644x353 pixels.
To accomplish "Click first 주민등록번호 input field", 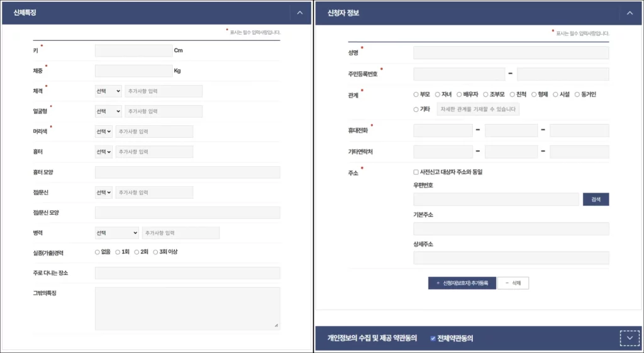I will (459, 74).
